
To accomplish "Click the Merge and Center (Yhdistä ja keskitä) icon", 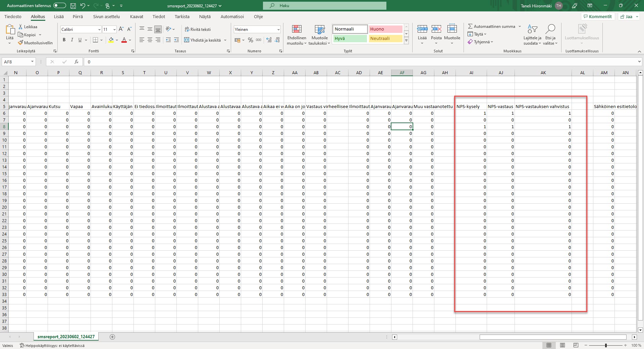I will tap(187, 40).
